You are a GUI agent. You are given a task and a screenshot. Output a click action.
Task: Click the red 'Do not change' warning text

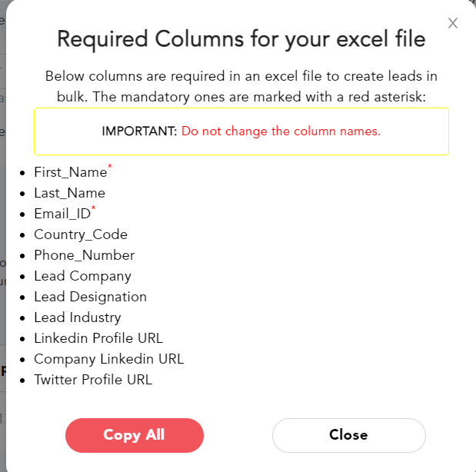(x=281, y=131)
